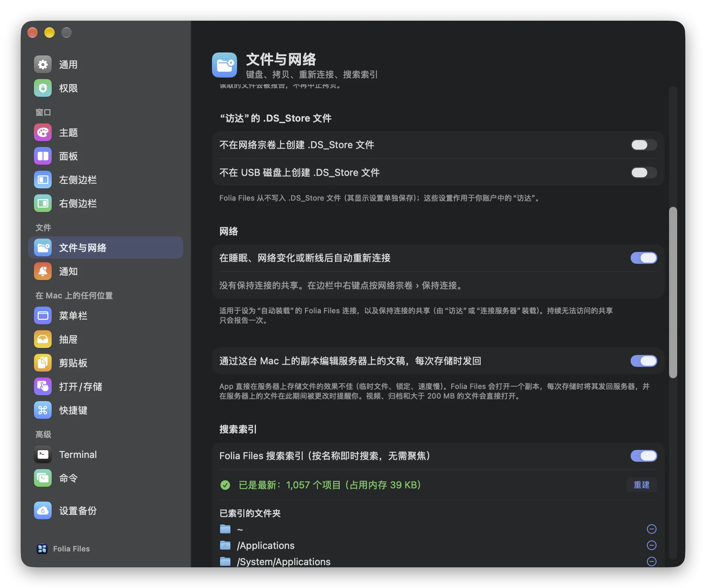The image size is (706, 588).
Task: Open the 打开/存储 icon
Action: (43, 387)
